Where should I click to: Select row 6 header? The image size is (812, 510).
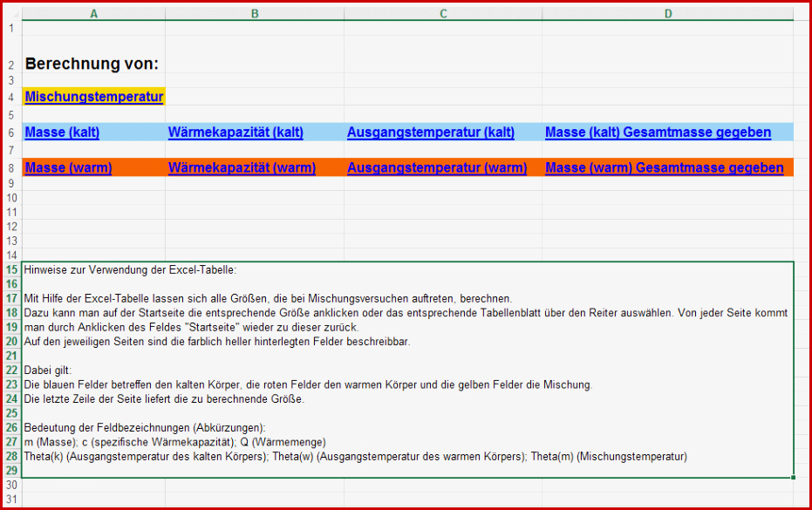coord(11,133)
